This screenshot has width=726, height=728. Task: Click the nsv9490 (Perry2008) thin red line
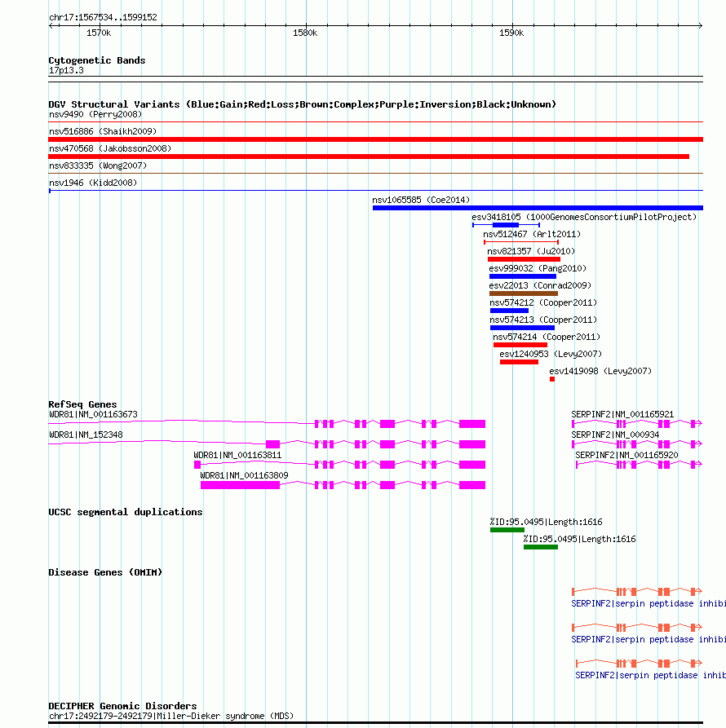pyautogui.click(x=375, y=122)
